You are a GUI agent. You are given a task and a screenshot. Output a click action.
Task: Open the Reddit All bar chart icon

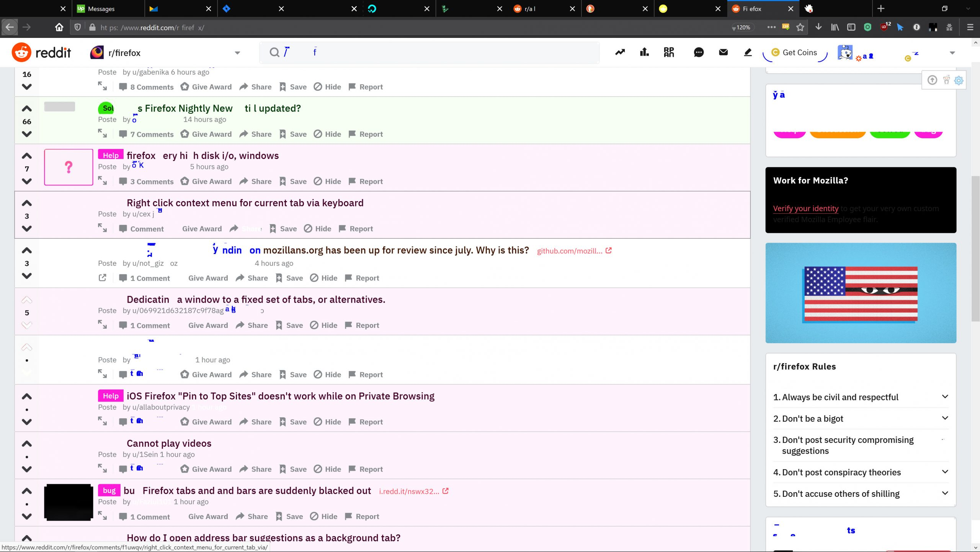(x=644, y=52)
